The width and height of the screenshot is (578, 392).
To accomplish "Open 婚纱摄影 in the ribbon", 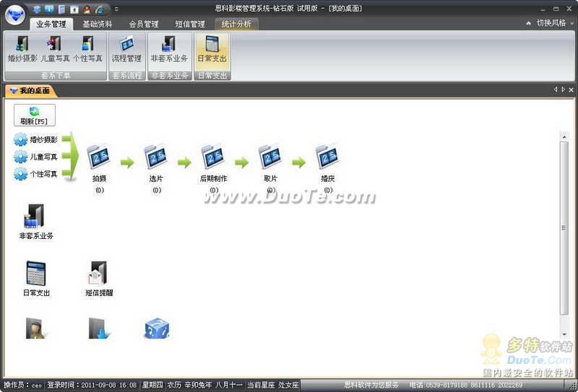I will pos(22,48).
